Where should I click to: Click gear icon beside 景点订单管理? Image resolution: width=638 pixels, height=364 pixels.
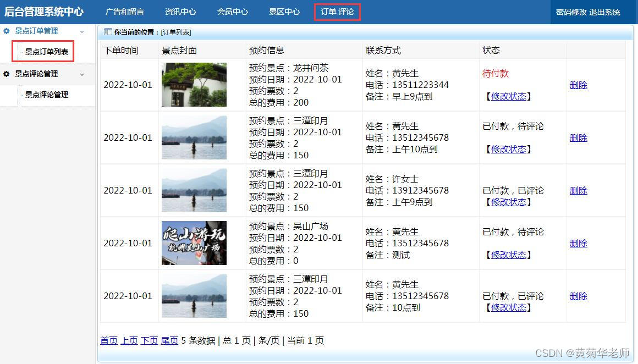tap(6, 31)
